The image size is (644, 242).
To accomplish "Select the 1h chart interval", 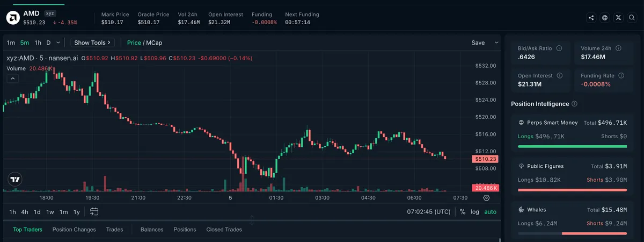I will pos(38,42).
